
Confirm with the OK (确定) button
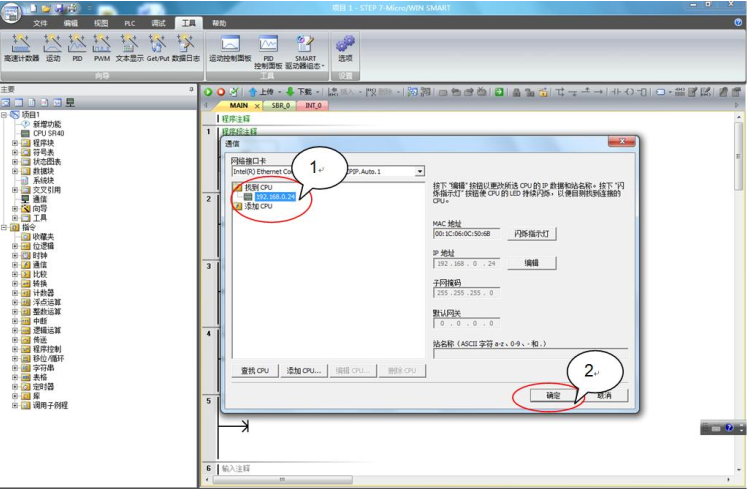(553, 395)
